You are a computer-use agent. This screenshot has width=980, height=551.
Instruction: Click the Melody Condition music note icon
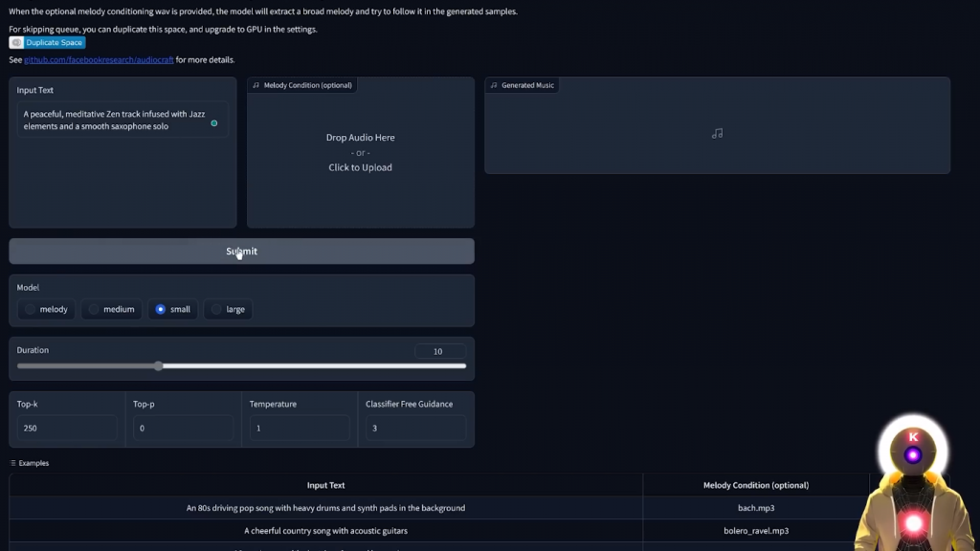click(256, 85)
